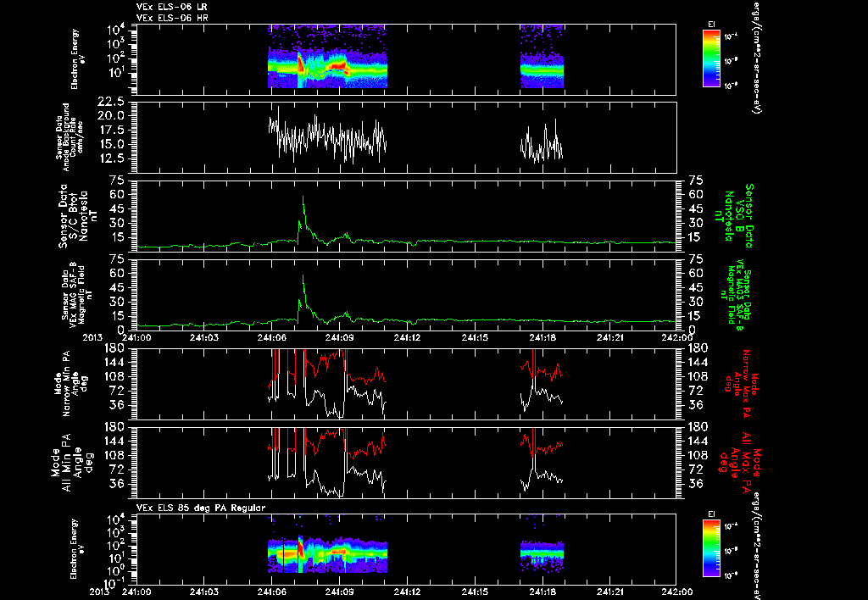Click the EI color bar beside the ELS-06 spectrogram
Viewport: 868px width, 600px height.
tap(711, 58)
